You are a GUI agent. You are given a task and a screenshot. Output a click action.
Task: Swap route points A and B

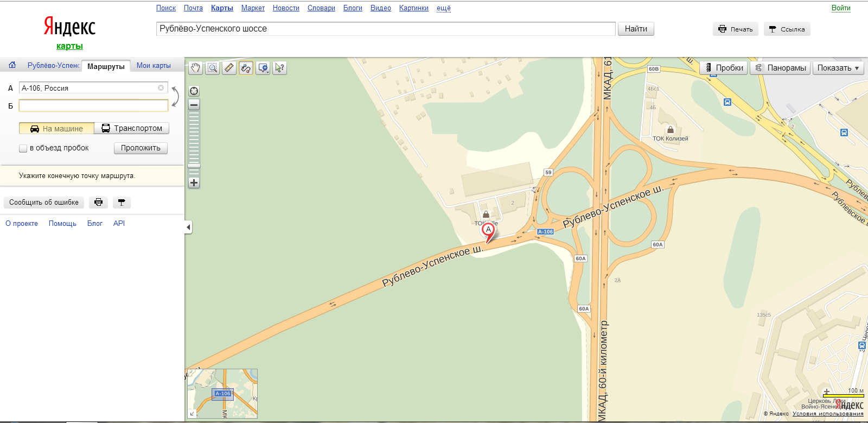point(175,97)
